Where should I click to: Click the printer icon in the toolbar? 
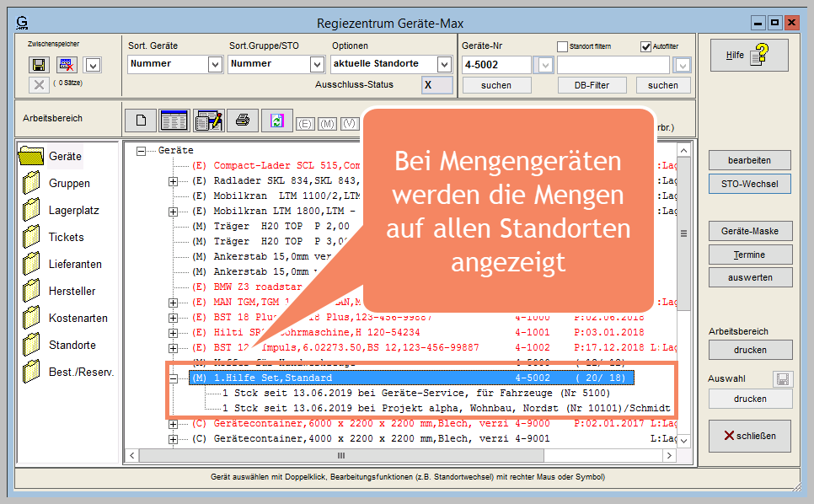point(242,121)
